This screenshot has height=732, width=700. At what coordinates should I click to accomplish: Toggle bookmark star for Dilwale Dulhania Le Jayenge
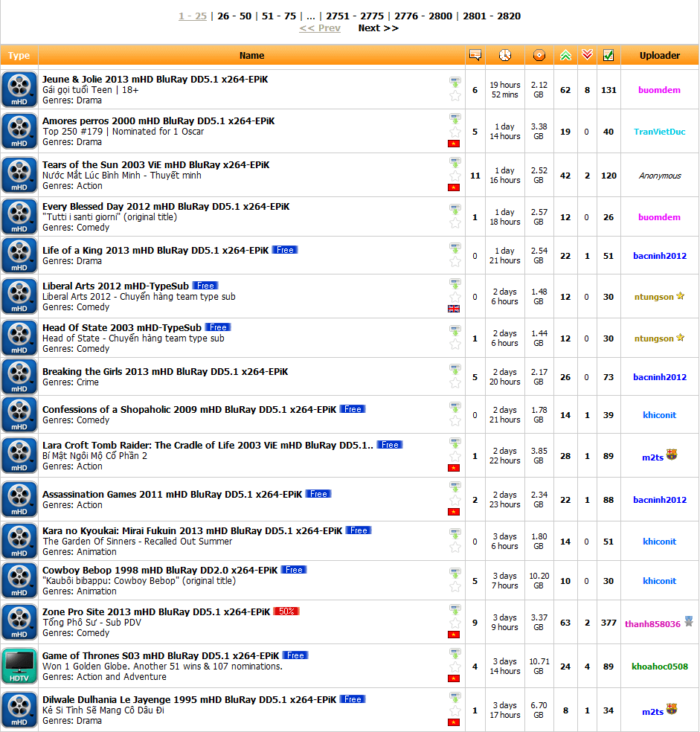pos(455,710)
